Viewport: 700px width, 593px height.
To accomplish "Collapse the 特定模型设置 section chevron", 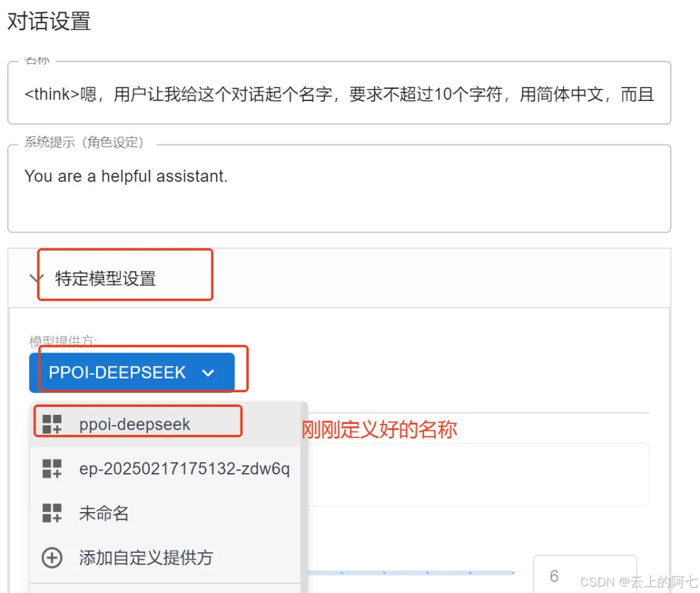I will point(36,278).
